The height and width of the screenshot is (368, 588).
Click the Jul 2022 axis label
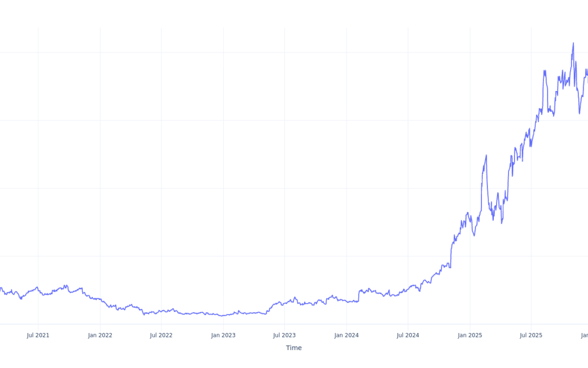click(161, 335)
